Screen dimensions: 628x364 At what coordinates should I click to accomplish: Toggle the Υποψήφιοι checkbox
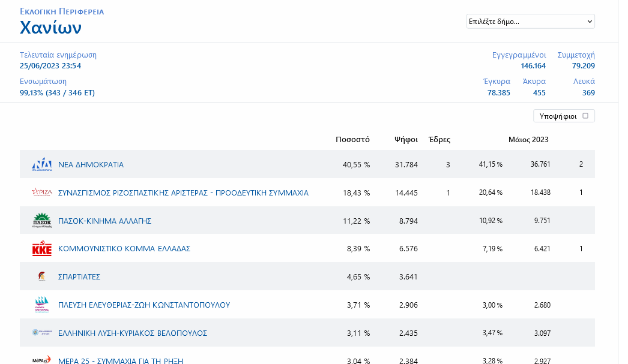585,115
